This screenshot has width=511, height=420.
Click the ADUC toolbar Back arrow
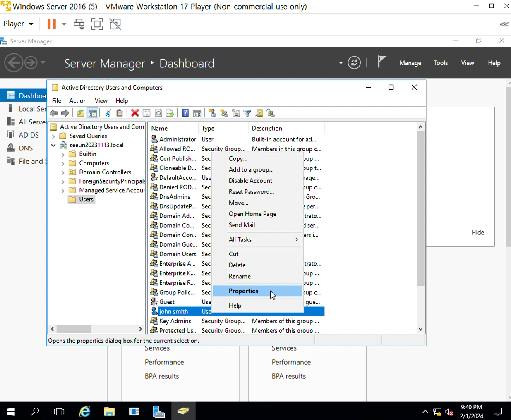pyautogui.click(x=54, y=113)
